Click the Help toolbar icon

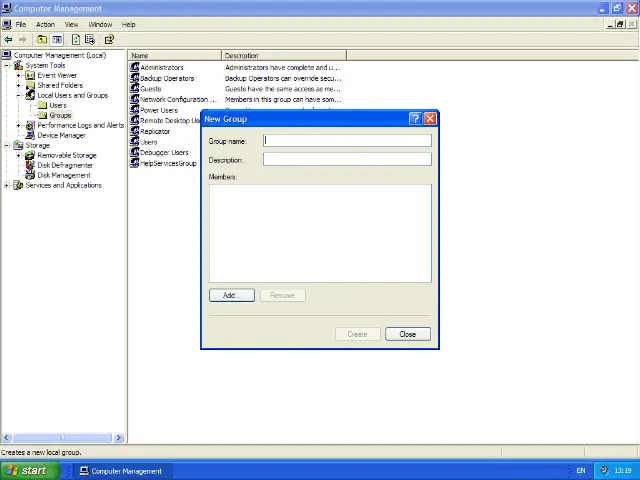[x=109, y=40]
